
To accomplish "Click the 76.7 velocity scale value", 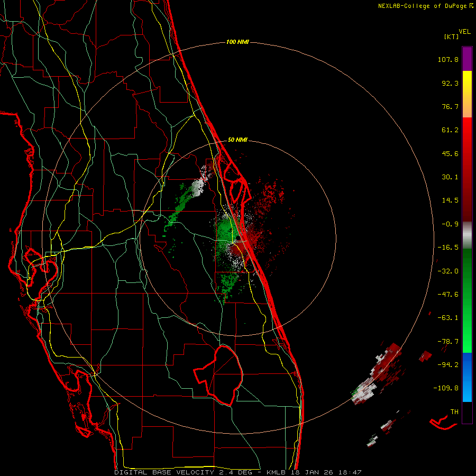I will pos(450,106).
